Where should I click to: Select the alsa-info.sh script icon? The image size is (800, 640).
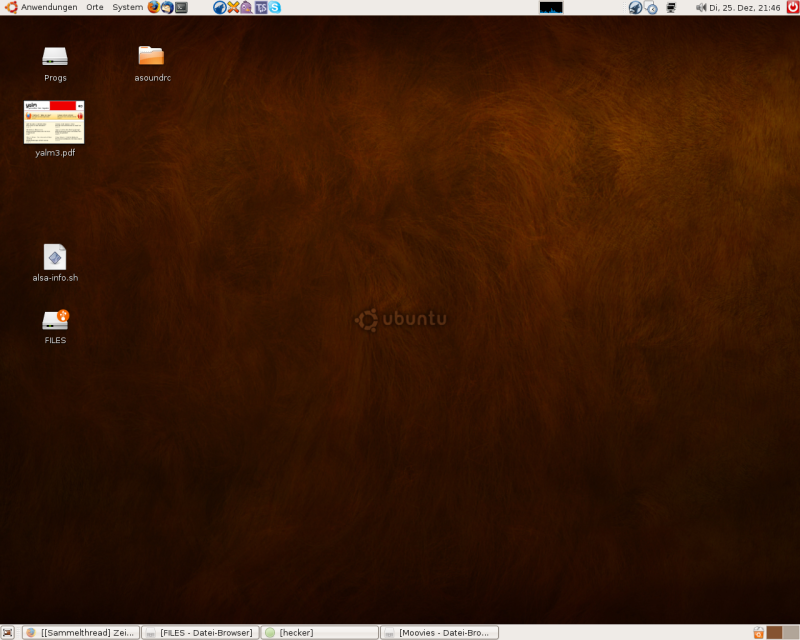pos(55,257)
